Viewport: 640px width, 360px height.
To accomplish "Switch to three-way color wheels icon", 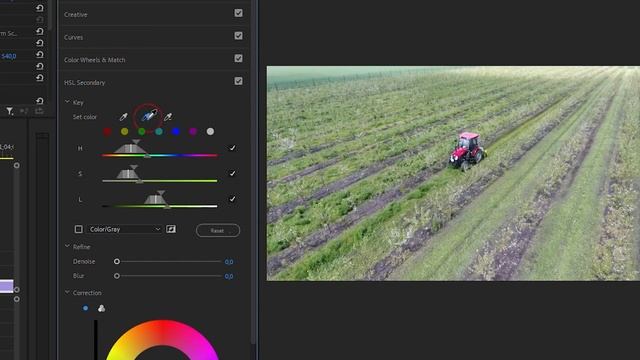I will [x=101, y=308].
